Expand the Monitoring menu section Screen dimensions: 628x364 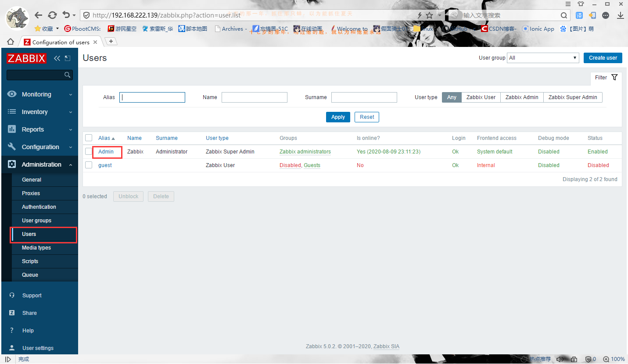(x=71, y=94)
